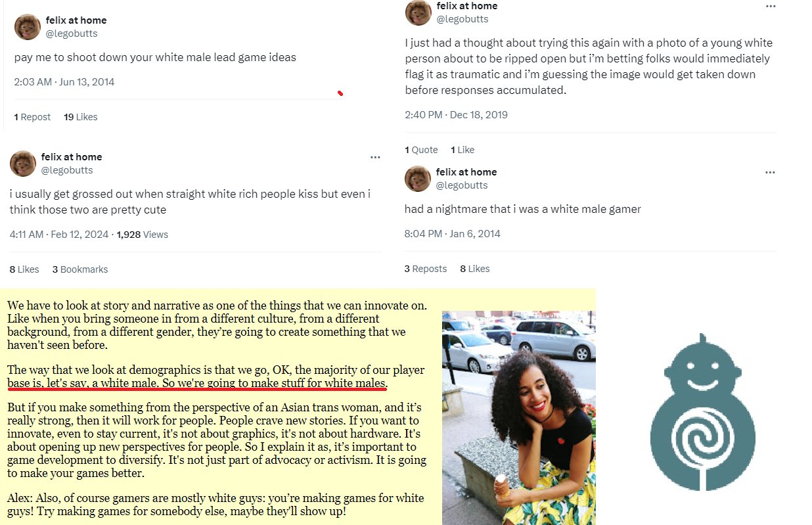The height and width of the screenshot is (525, 812).
Task: Click the teal baby lollipop logo
Action: (x=702, y=412)
